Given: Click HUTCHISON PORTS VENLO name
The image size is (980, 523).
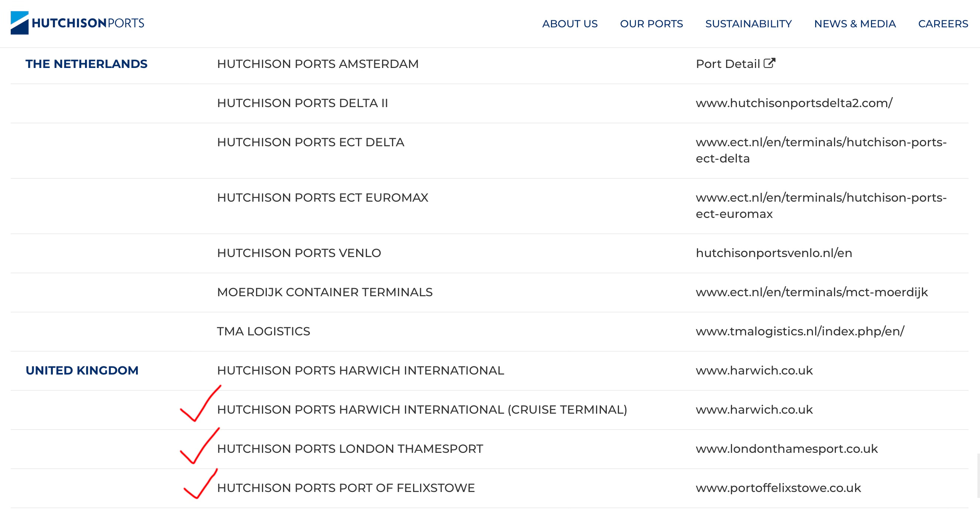Looking at the screenshot, I should coord(299,253).
